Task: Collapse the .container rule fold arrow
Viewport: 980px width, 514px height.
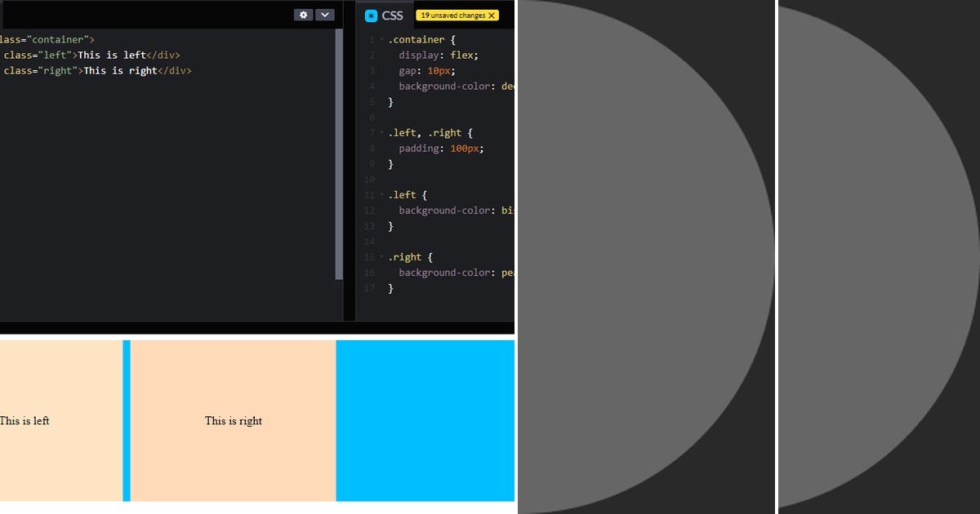Action: click(x=382, y=39)
